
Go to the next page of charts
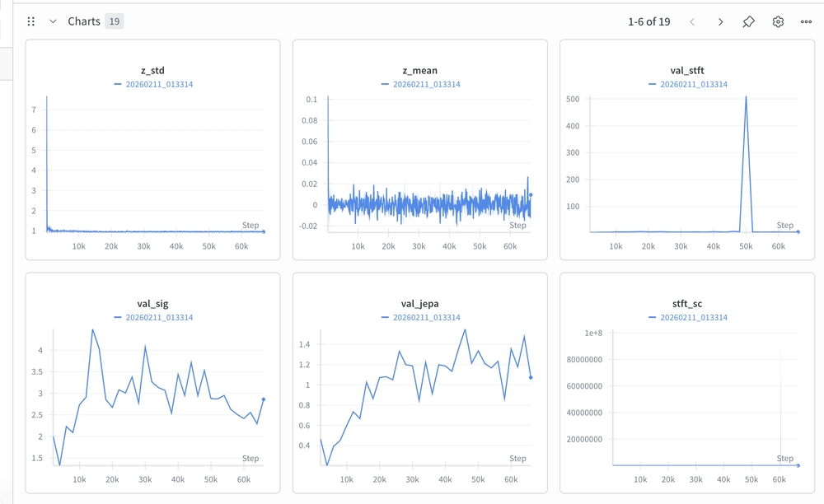[720, 21]
